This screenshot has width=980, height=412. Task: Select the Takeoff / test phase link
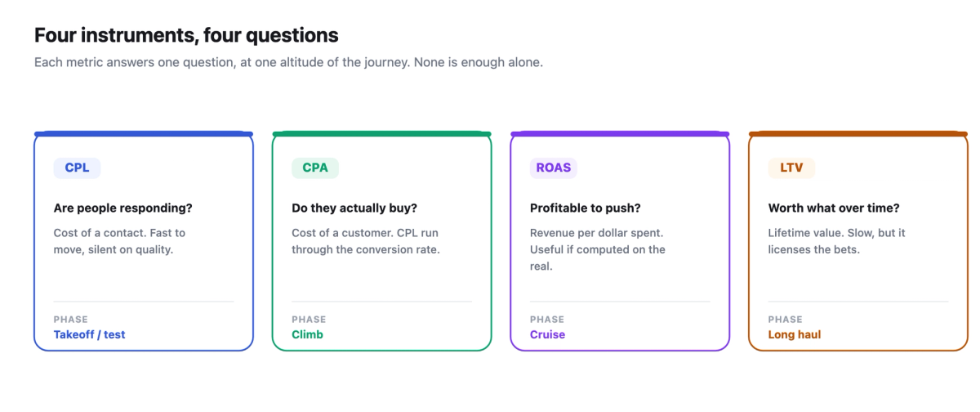[90, 334]
